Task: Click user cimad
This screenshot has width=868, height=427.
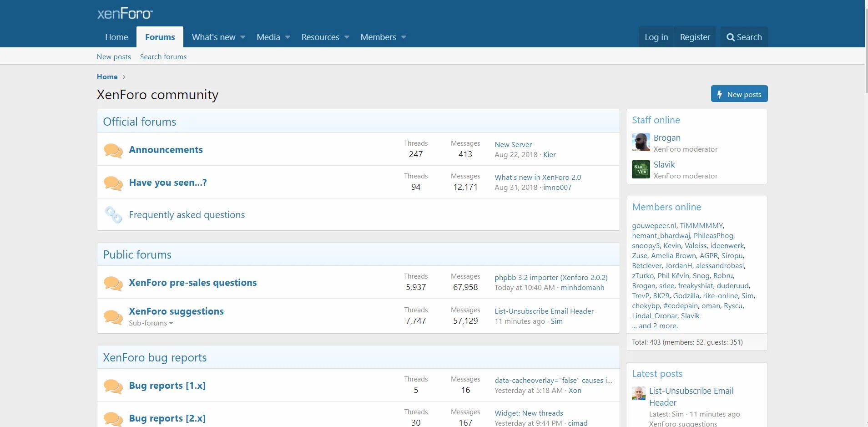Action: [577, 423]
